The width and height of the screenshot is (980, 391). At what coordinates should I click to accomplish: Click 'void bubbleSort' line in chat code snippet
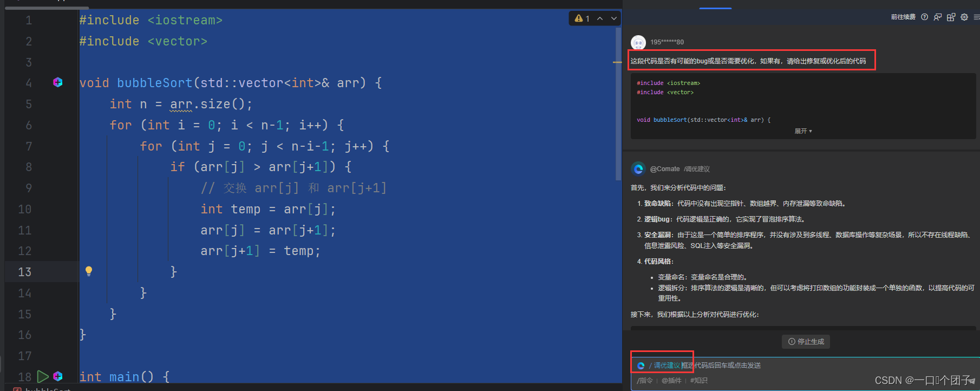[704, 120]
